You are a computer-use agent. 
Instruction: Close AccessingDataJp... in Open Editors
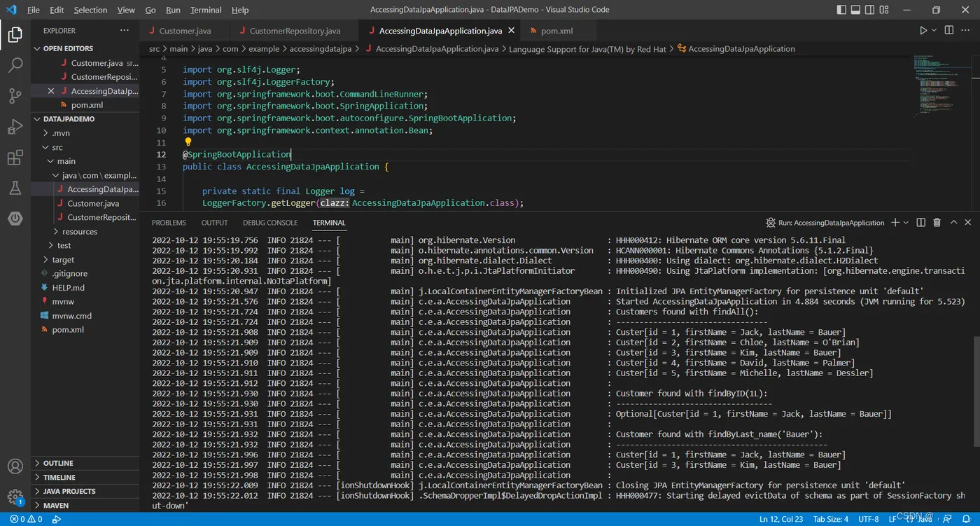coord(51,91)
